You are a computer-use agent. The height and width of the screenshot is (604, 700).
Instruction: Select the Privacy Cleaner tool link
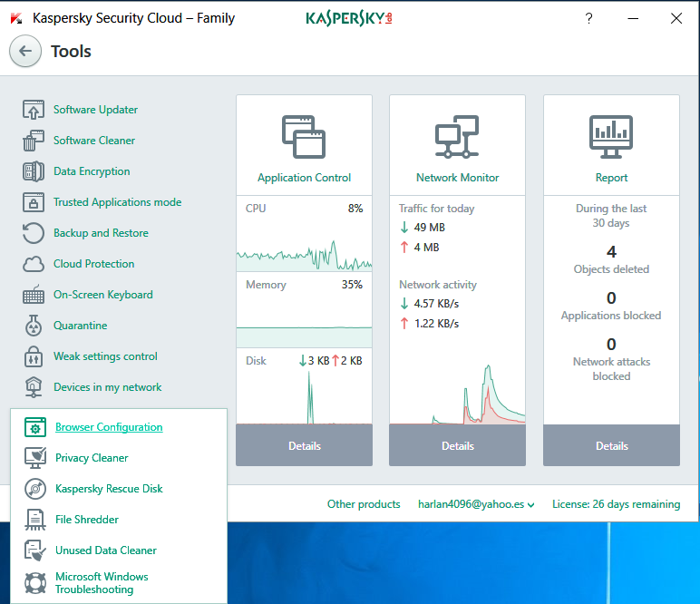(x=92, y=458)
